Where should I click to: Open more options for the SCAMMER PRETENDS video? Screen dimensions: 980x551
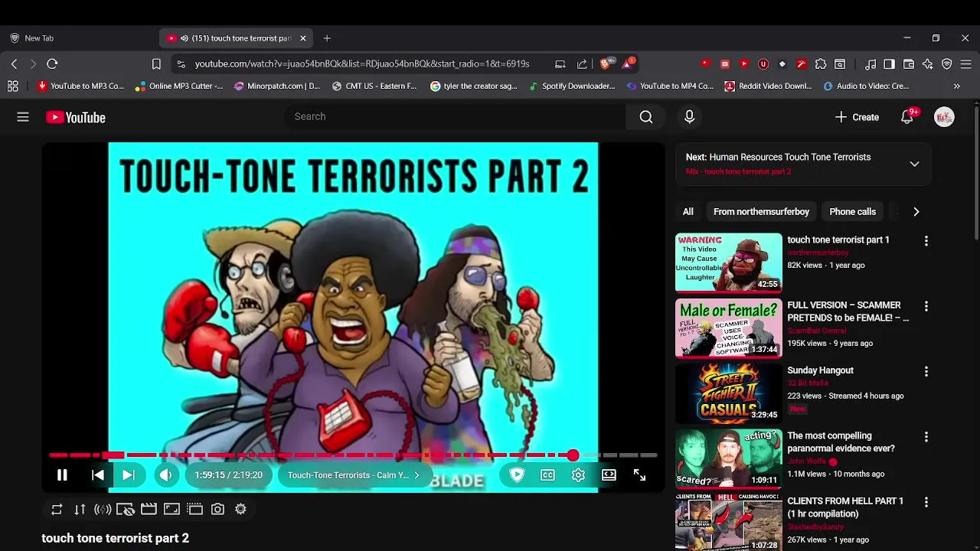[x=926, y=306]
